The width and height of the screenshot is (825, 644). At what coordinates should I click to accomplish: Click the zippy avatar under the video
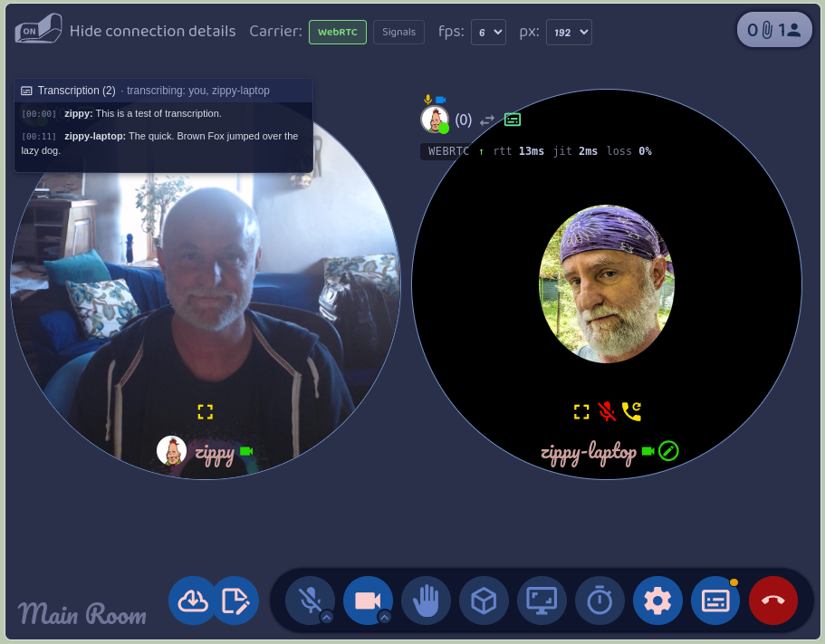click(171, 450)
